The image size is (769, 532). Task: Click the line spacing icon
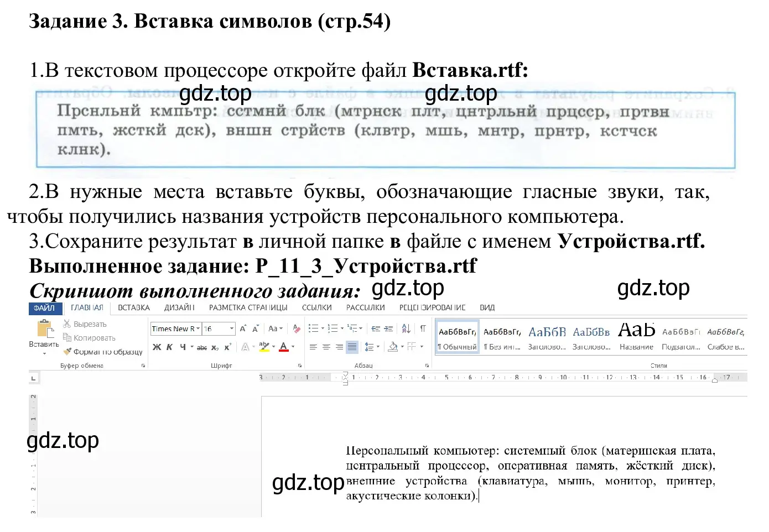tap(370, 347)
